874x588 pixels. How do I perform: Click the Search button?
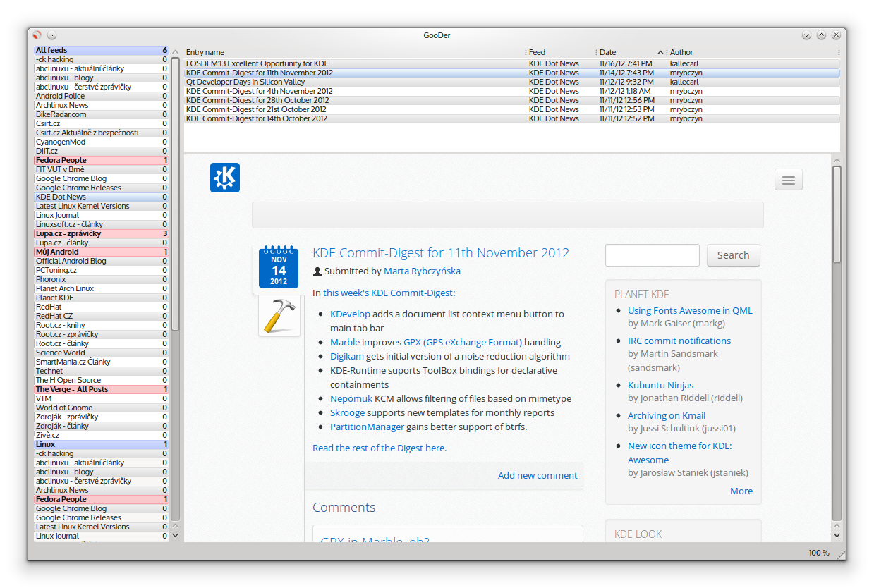[x=734, y=255]
